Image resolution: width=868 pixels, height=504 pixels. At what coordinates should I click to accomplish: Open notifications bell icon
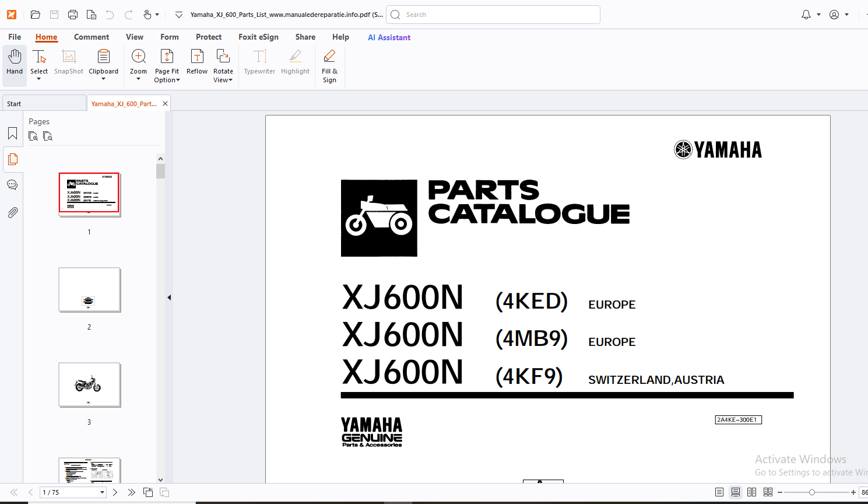tap(806, 15)
